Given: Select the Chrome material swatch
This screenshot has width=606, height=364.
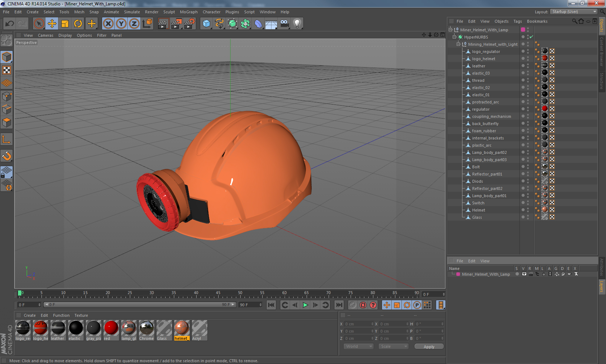Looking at the screenshot, I should pyautogui.click(x=146, y=330).
